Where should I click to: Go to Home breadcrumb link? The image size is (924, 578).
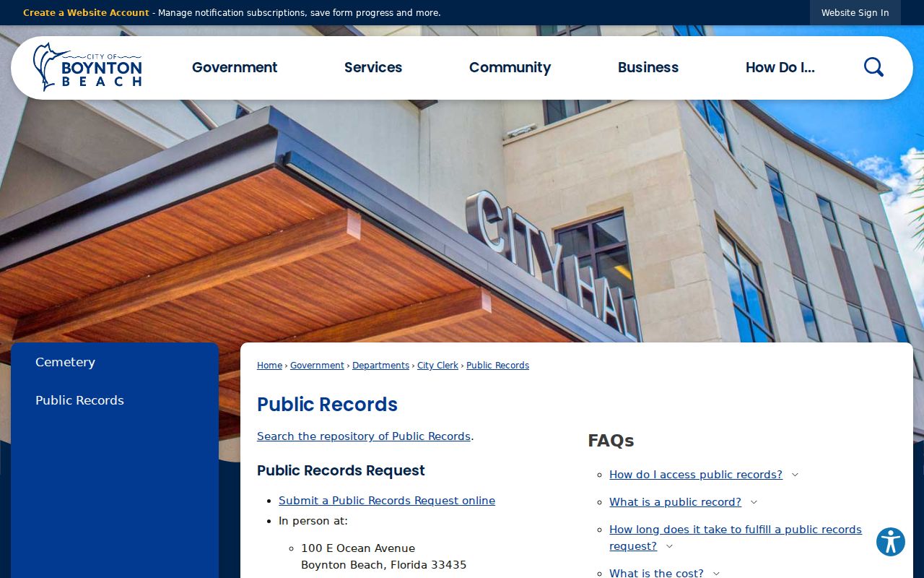pyautogui.click(x=269, y=366)
